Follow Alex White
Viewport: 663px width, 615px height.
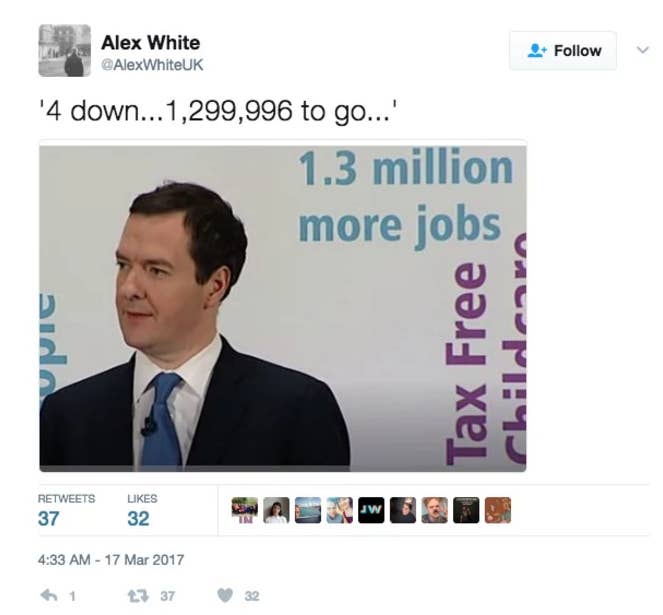563,50
